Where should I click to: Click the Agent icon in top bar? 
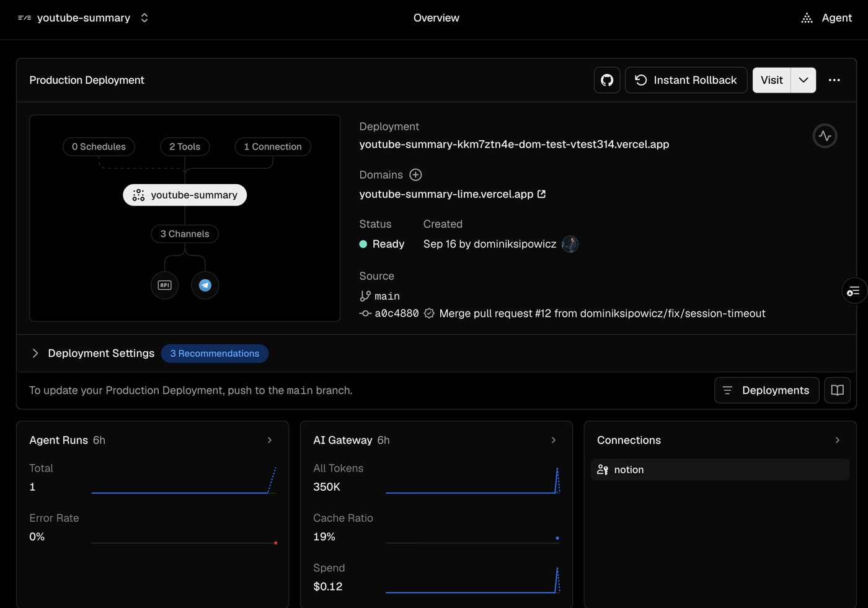click(807, 18)
